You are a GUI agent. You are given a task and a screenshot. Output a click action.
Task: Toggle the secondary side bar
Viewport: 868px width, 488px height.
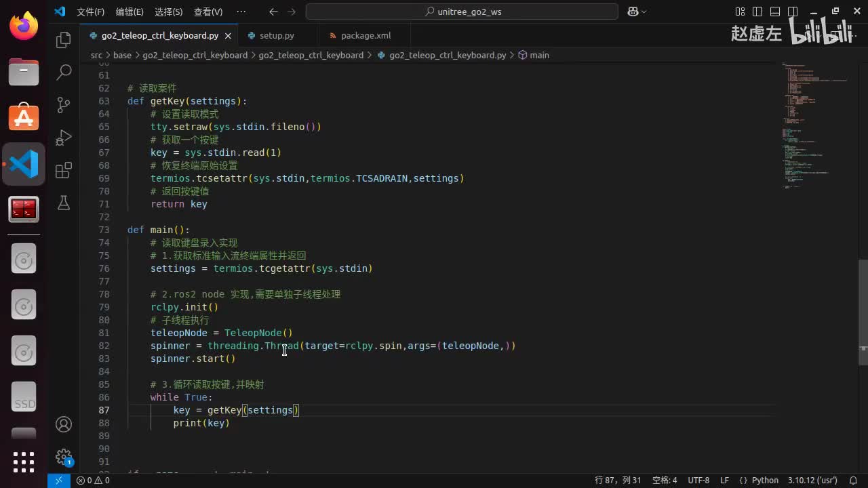coord(793,12)
